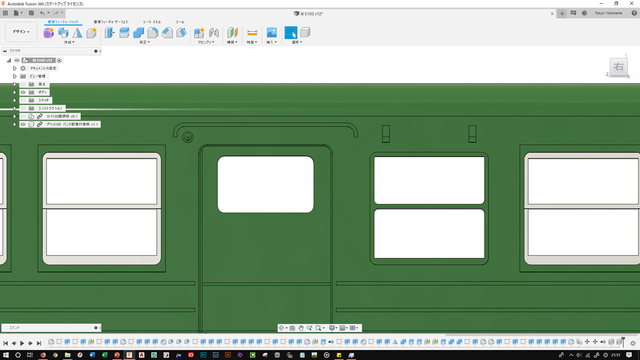The height and width of the screenshot is (360, 640).
Task: Select the Chamfer tool icon
Action: (x=167, y=33)
